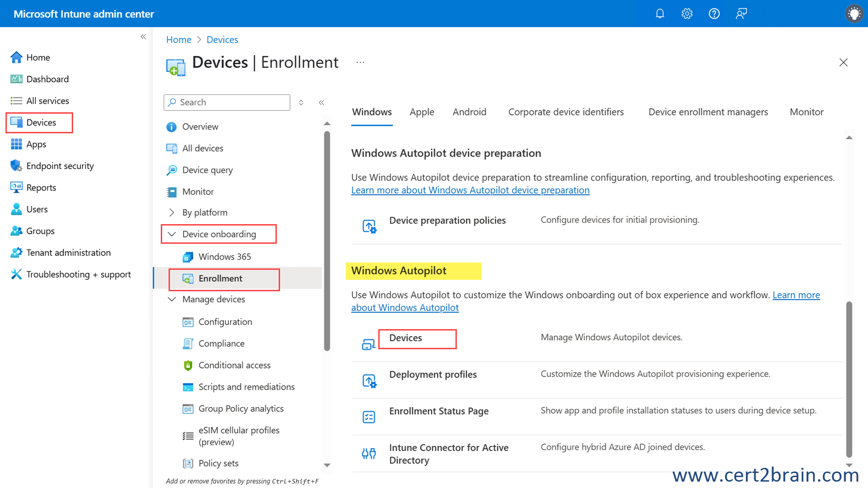Open Enrollment Status Page link

coord(439,411)
